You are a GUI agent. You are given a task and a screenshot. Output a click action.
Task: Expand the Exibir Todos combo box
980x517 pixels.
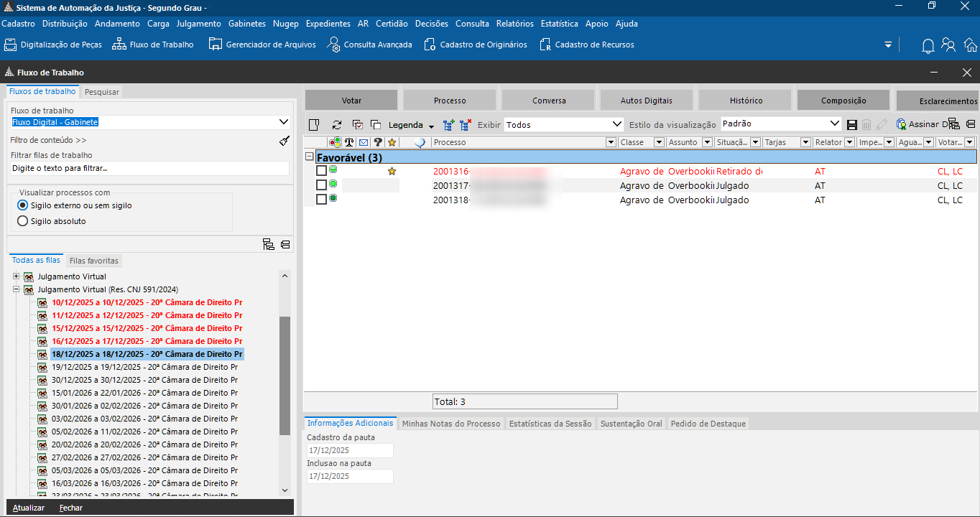(616, 124)
